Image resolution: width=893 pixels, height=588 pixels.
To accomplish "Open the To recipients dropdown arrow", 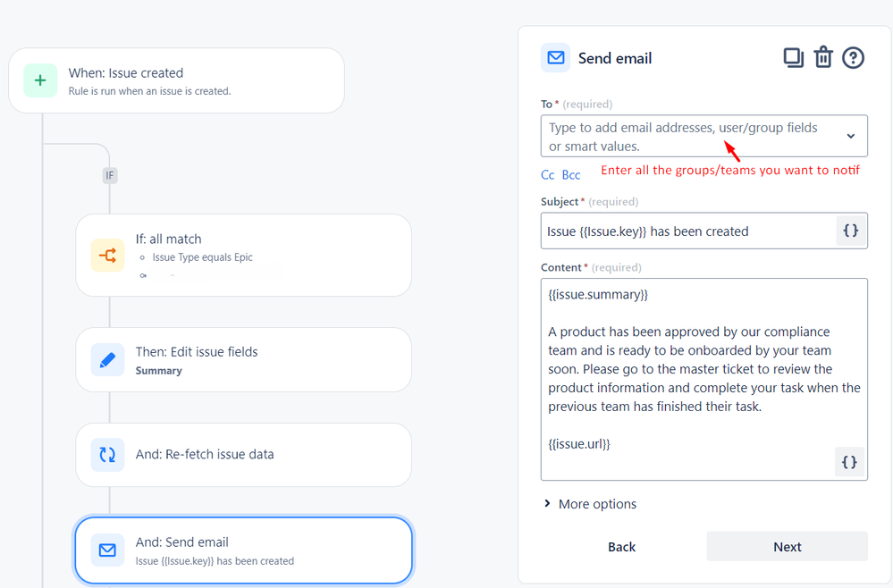I will click(x=850, y=136).
